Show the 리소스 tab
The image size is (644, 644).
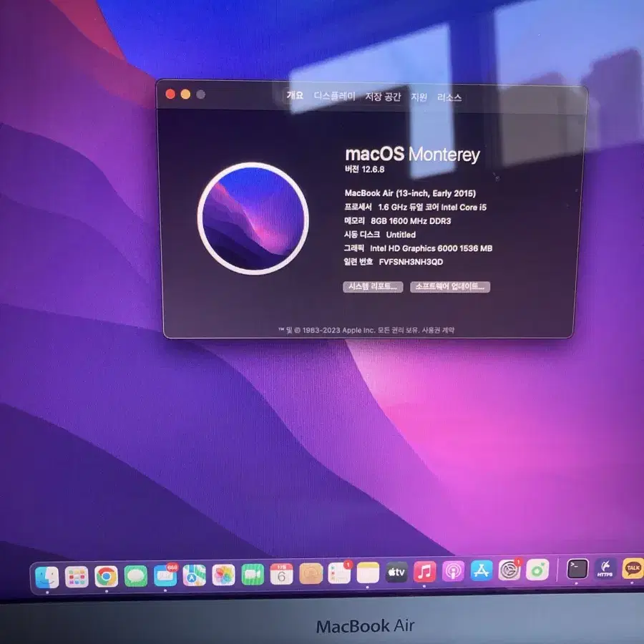coord(449,97)
